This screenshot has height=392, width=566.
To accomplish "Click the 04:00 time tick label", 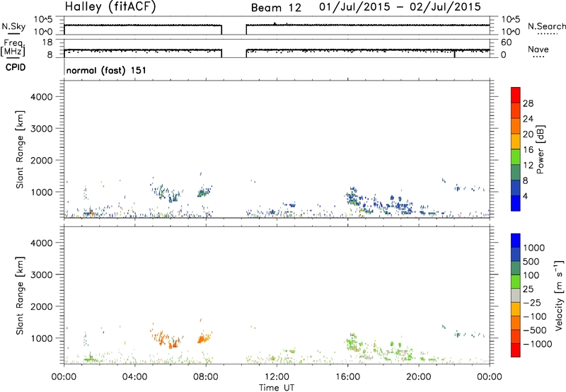I will pyautogui.click(x=135, y=377).
